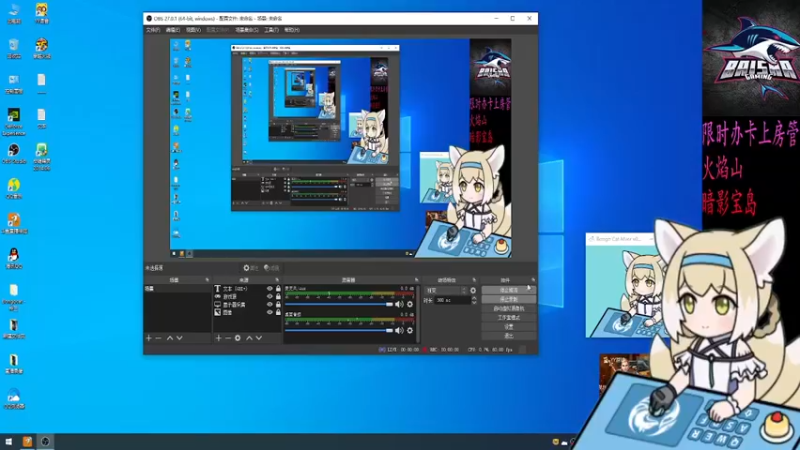
Task: Pop out the Scene Transitions dock
Action: coord(474,280)
